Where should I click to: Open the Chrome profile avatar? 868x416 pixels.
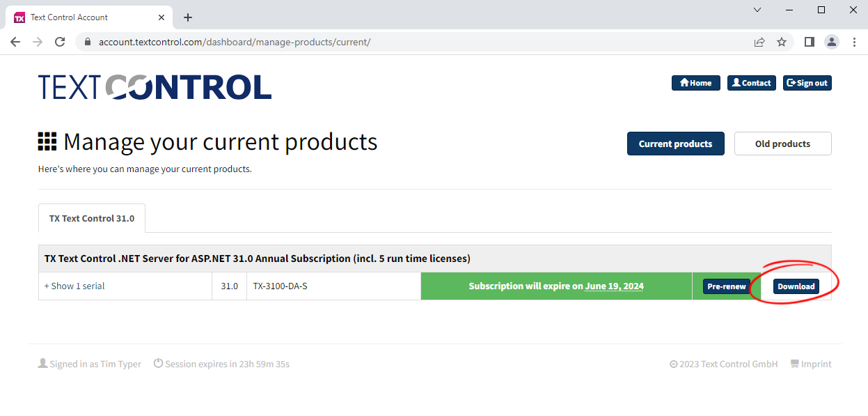click(832, 42)
